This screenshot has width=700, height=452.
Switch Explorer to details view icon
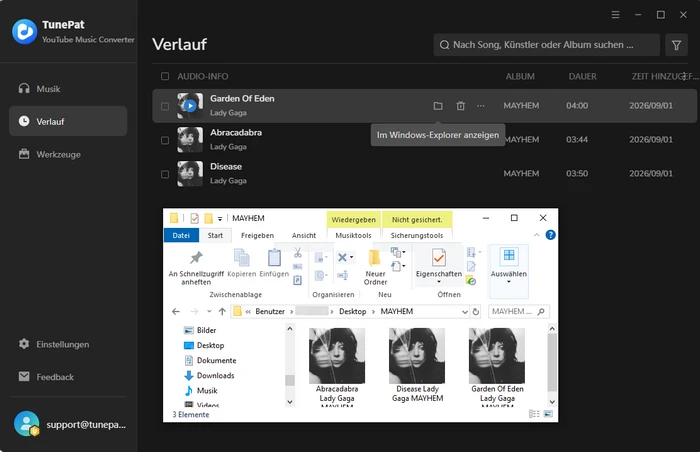point(534,414)
